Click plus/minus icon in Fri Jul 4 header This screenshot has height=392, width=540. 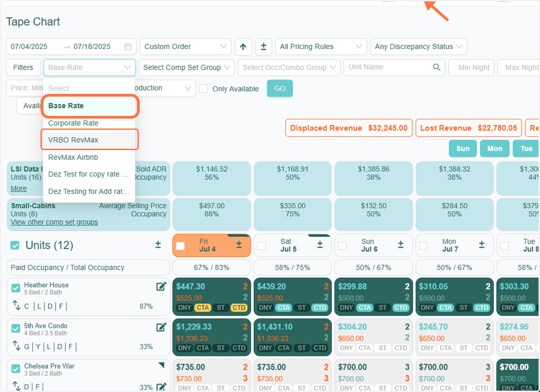click(x=239, y=245)
